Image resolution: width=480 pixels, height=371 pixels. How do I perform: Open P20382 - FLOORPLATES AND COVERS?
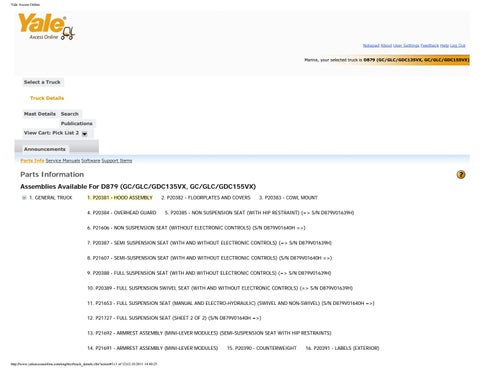206,198
